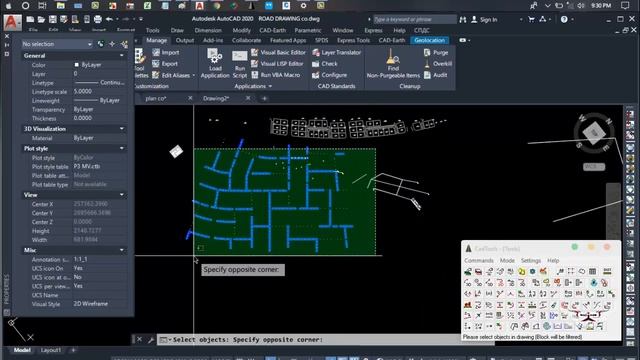Click the new drawing tab plus button

point(264,98)
